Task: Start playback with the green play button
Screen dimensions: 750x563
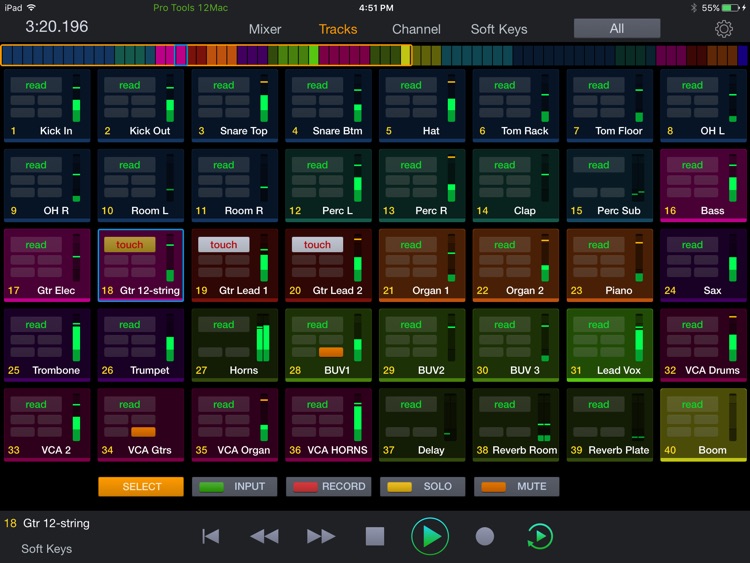Action: 430,536
